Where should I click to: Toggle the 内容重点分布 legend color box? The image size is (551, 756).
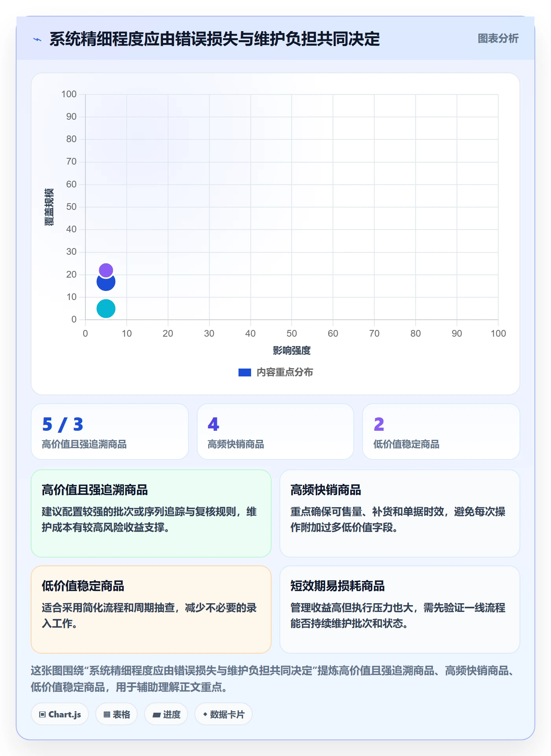(245, 372)
